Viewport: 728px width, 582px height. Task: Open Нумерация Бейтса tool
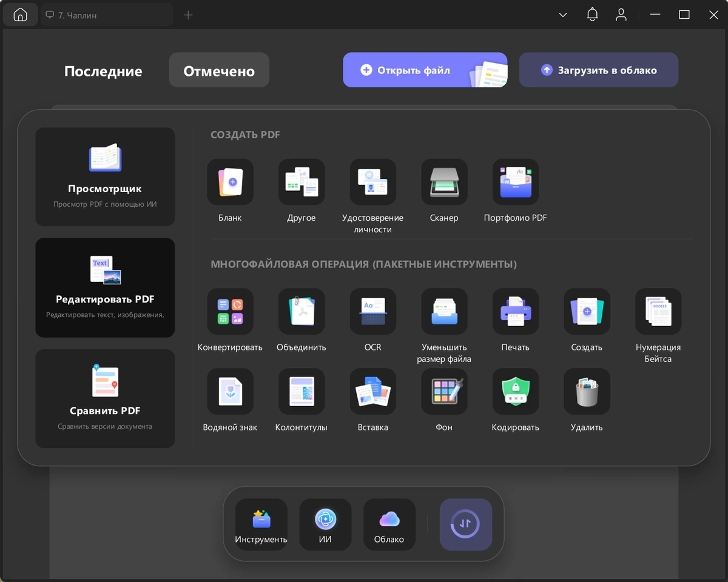tap(658, 312)
